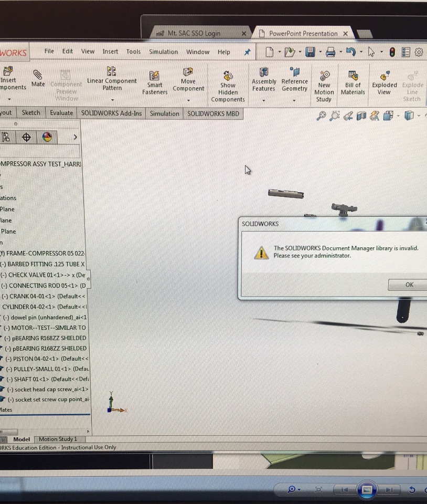Click the photo viewer slideshow button
Screen dimensions: 427x504
click(x=367, y=490)
